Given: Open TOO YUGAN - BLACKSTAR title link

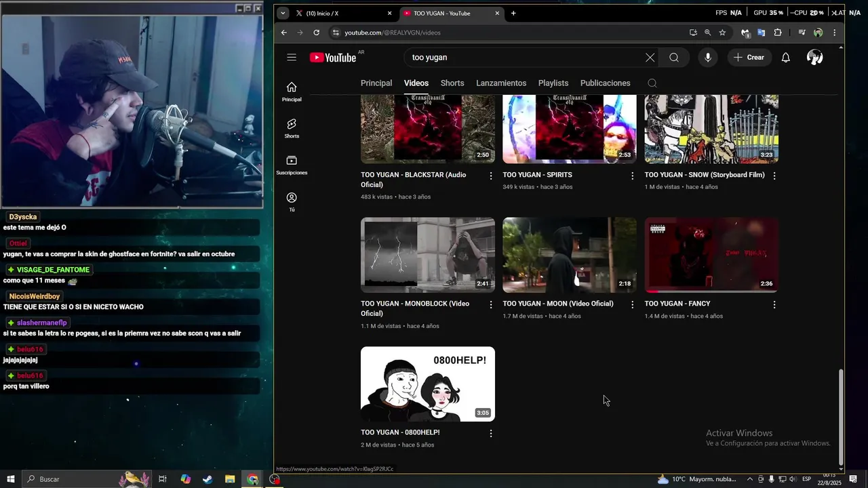Looking at the screenshot, I should click(414, 180).
